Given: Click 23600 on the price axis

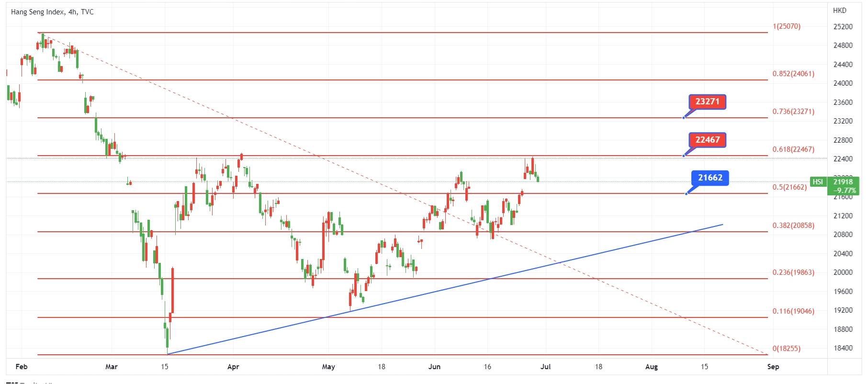Looking at the screenshot, I should pyautogui.click(x=843, y=102).
